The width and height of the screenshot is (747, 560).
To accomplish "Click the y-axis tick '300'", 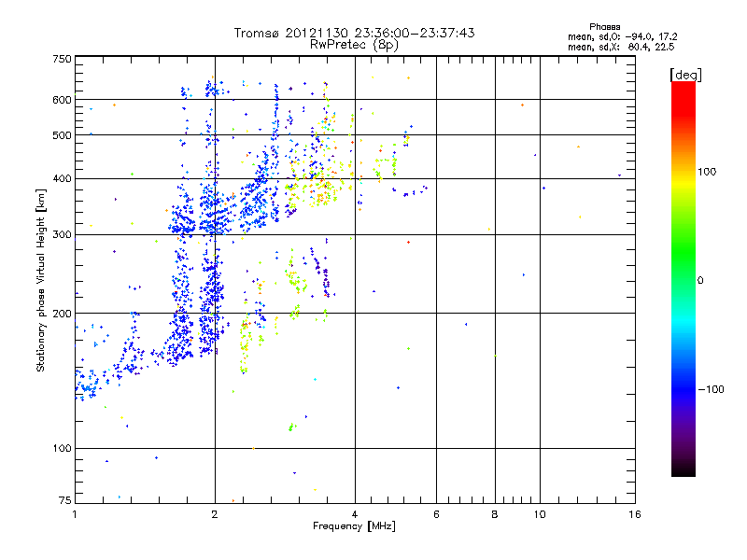I will tap(63, 235).
